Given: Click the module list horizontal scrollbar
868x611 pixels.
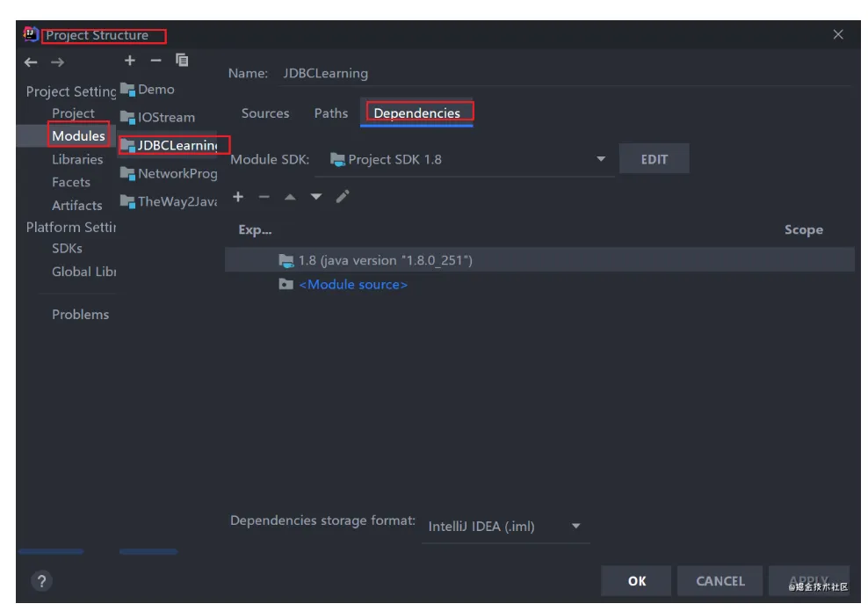Looking at the screenshot, I should (148, 552).
